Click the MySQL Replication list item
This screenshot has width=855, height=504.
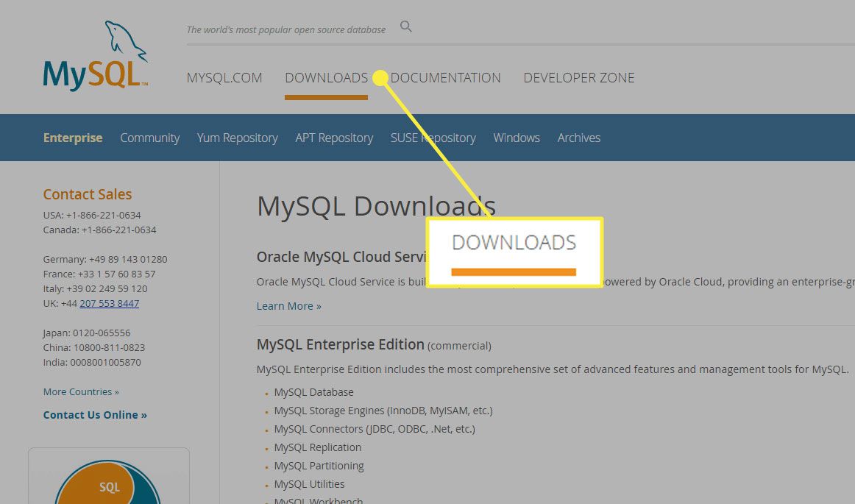pyautogui.click(x=317, y=447)
